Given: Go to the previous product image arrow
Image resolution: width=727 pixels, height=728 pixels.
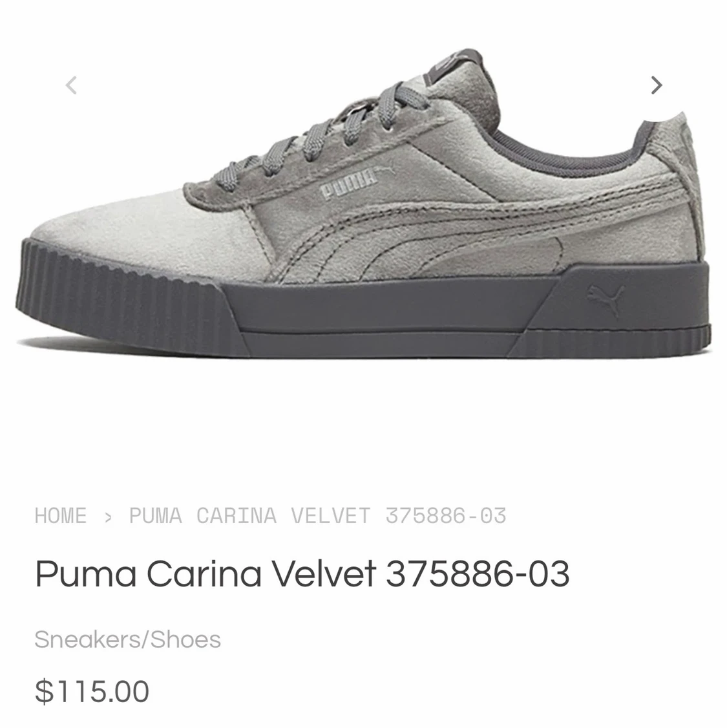Looking at the screenshot, I should (71, 85).
